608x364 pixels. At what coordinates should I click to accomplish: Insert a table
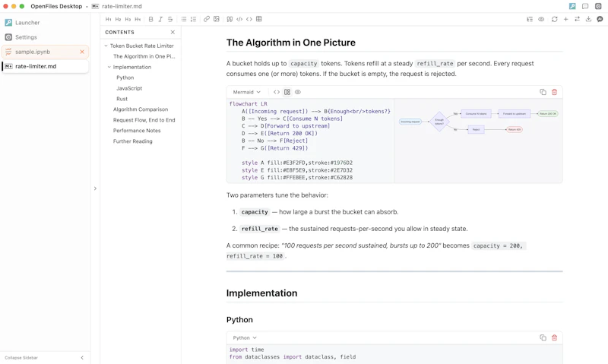(x=258, y=19)
